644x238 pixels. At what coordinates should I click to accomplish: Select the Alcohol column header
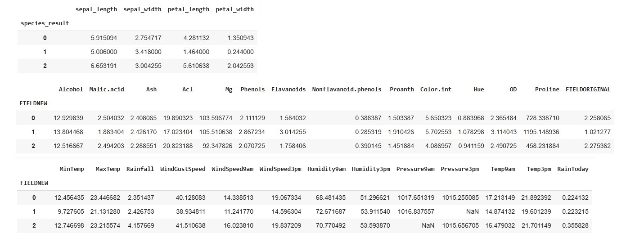pyautogui.click(x=71, y=89)
